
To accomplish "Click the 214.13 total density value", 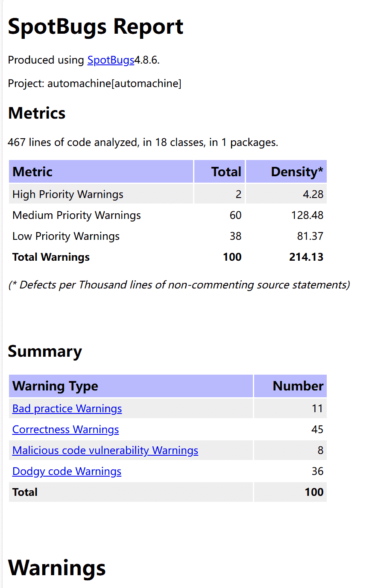I will [x=306, y=257].
